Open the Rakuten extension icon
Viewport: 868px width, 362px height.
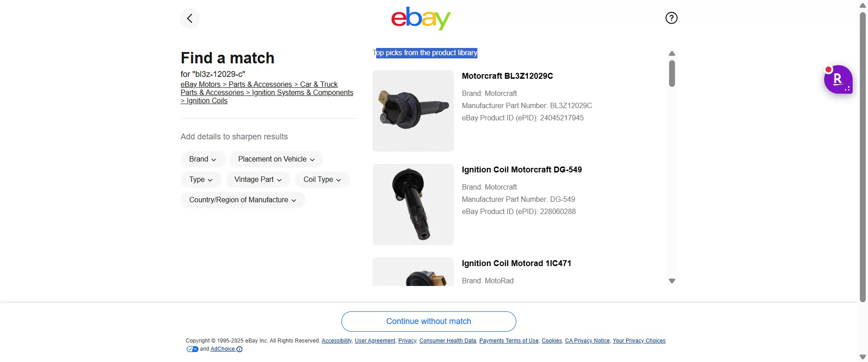(838, 80)
